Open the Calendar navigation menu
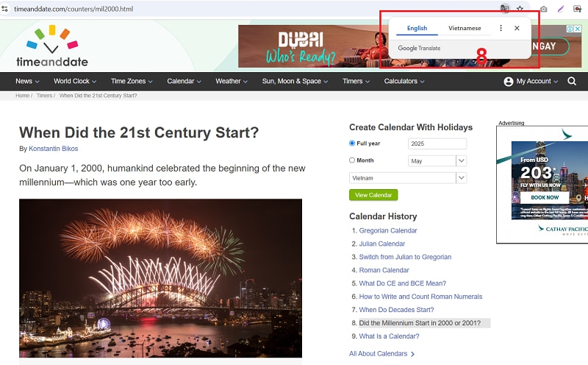Viewport: 588px width, 365px height. click(184, 81)
